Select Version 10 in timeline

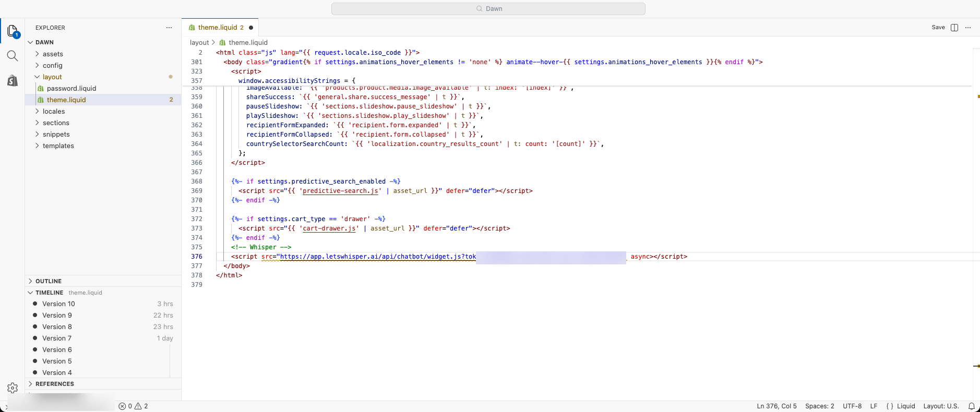point(103,304)
